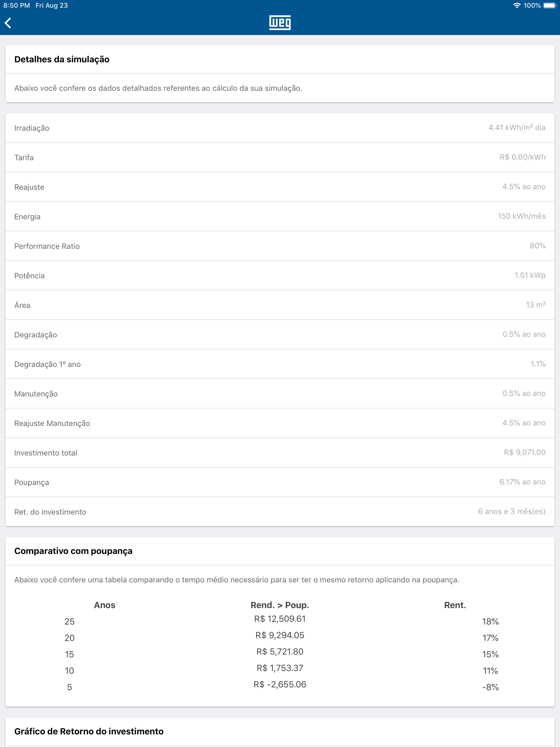Tap the Reajuste Manutenção row label

(x=52, y=424)
